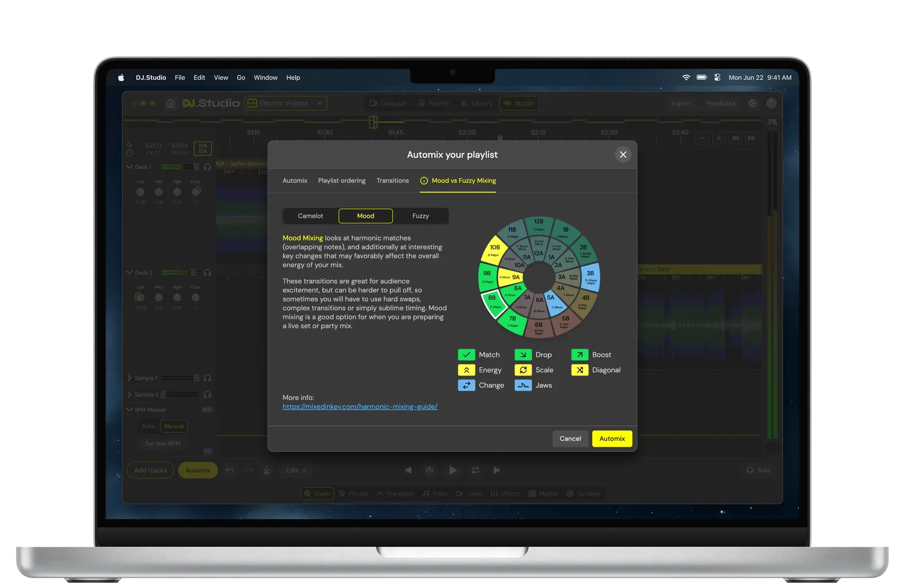Click the rewind double-arrow icon
This screenshot has height=588, width=905.
[x=735, y=138]
